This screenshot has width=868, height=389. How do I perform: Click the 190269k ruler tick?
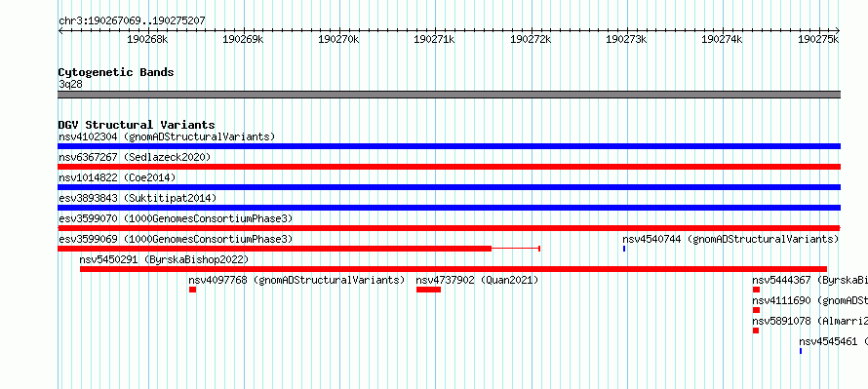point(243,39)
